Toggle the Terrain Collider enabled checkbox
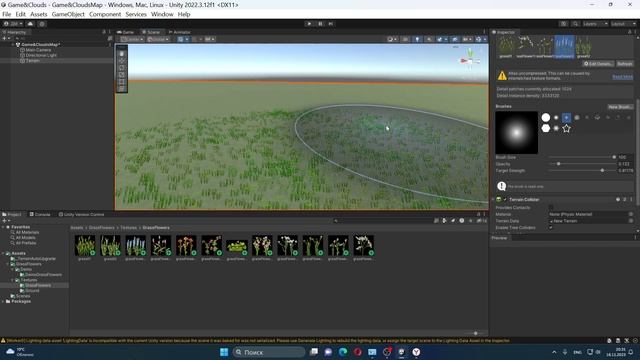The width and height of the screenshot is (640, 360). coord(505,200)
